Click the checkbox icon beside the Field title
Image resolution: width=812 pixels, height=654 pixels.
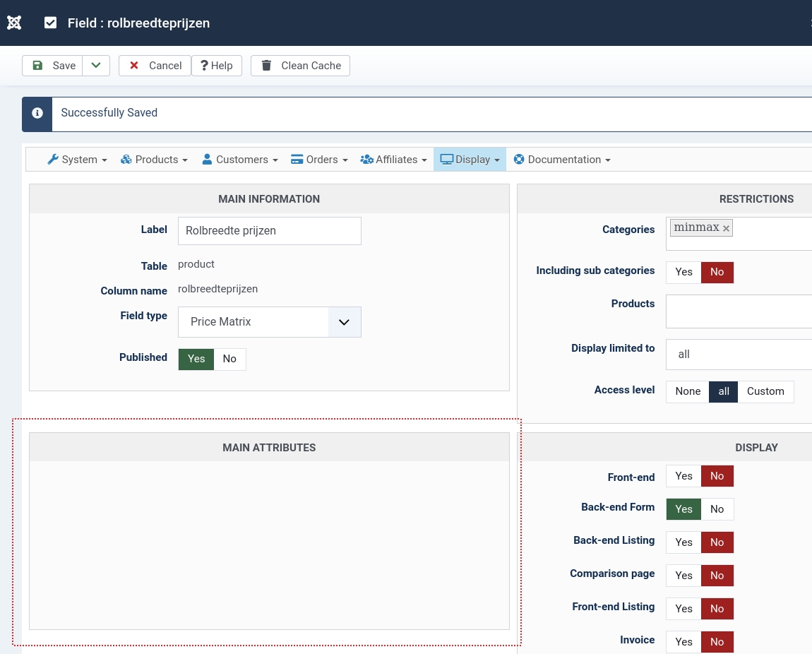pos(50,23)
